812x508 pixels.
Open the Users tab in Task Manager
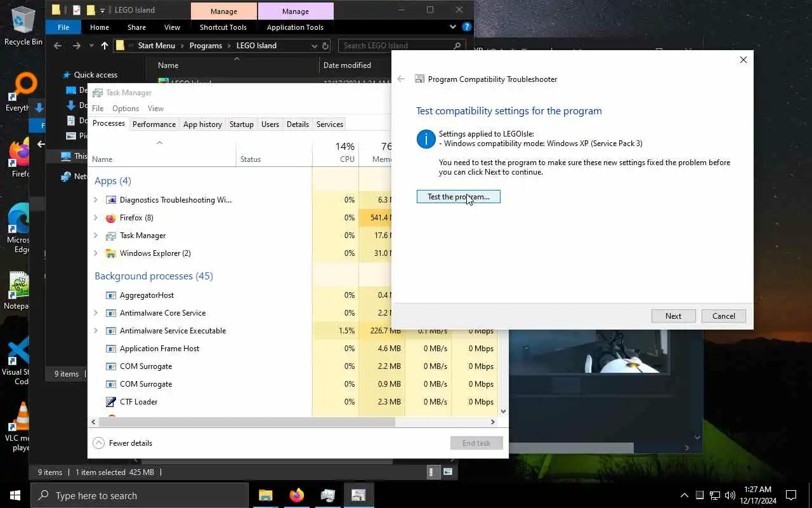click(270, 124)
